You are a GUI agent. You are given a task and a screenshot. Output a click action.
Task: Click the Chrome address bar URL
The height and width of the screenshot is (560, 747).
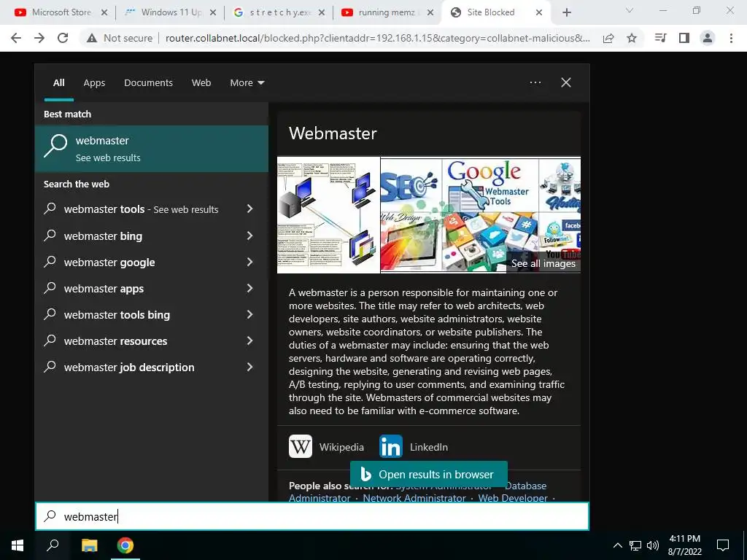tap(377, 38)
